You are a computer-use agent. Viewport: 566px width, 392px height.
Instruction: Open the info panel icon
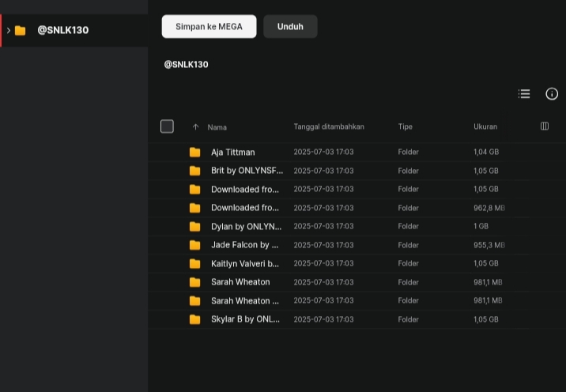tap(552, 94)
